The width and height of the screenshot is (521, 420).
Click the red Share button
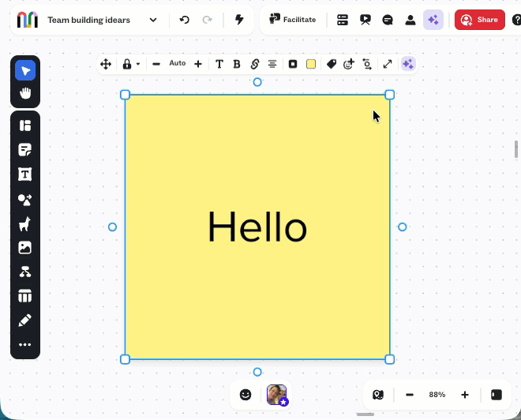point(480,20)
